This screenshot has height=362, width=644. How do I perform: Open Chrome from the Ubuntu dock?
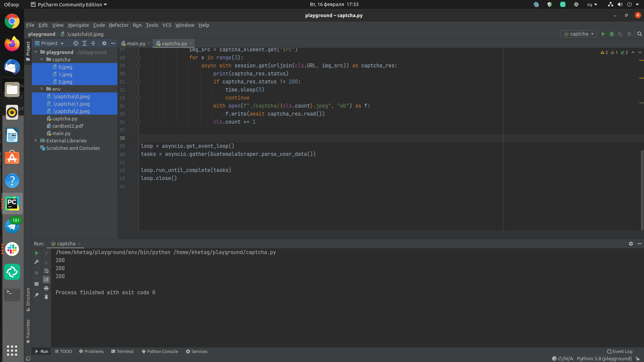[x=12, y=21]
